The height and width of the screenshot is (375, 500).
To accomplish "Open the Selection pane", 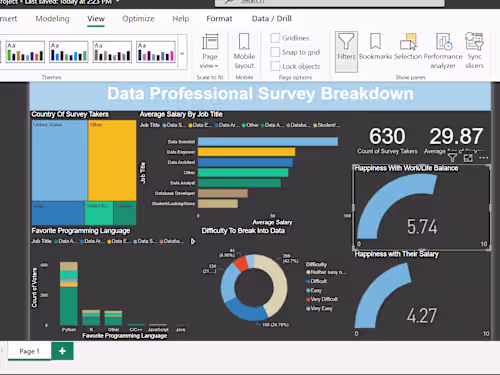I will (408, 47).
